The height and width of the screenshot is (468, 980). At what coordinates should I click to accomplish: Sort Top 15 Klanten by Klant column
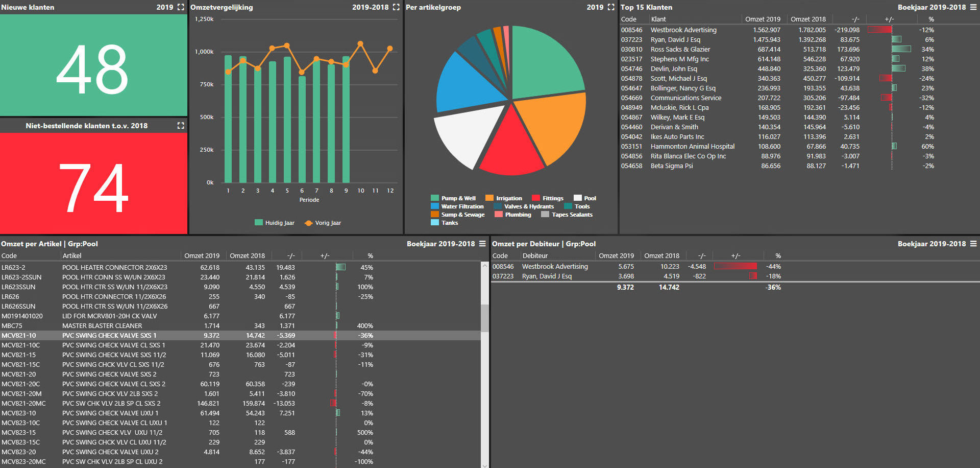coord(658,19)
